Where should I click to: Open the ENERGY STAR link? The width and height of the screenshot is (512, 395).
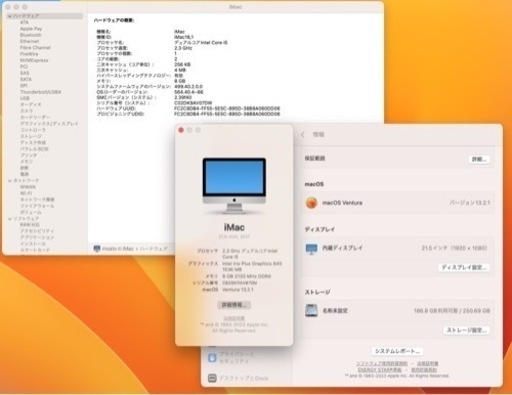point(380,370)
